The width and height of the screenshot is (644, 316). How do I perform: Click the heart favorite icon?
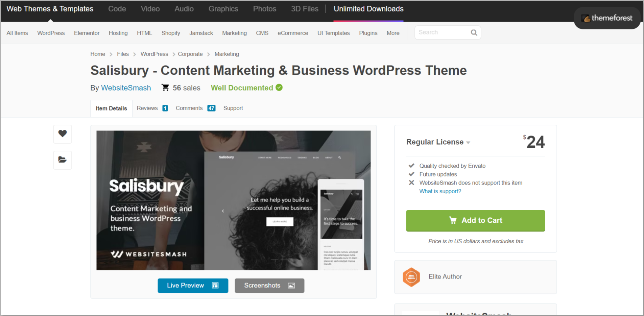[63, 134]
